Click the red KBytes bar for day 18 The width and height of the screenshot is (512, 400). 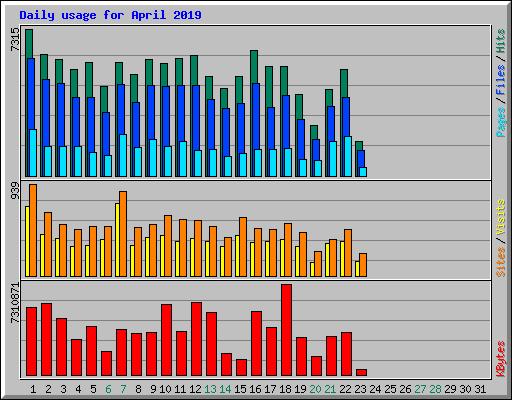(x=286, y=330)
